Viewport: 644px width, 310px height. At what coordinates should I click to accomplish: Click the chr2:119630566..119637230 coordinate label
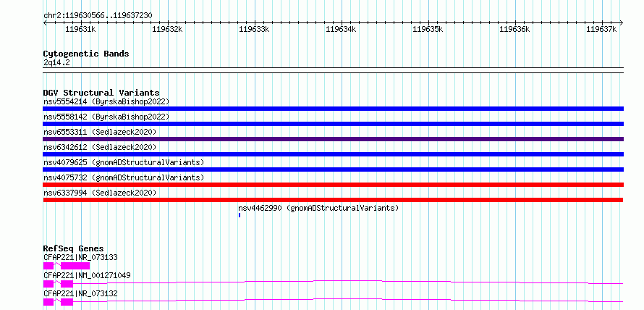[98, 16]
